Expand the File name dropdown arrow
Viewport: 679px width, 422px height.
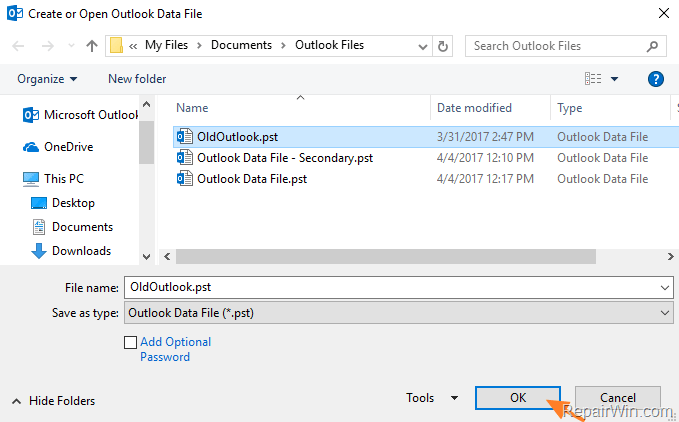pos(665,287)
